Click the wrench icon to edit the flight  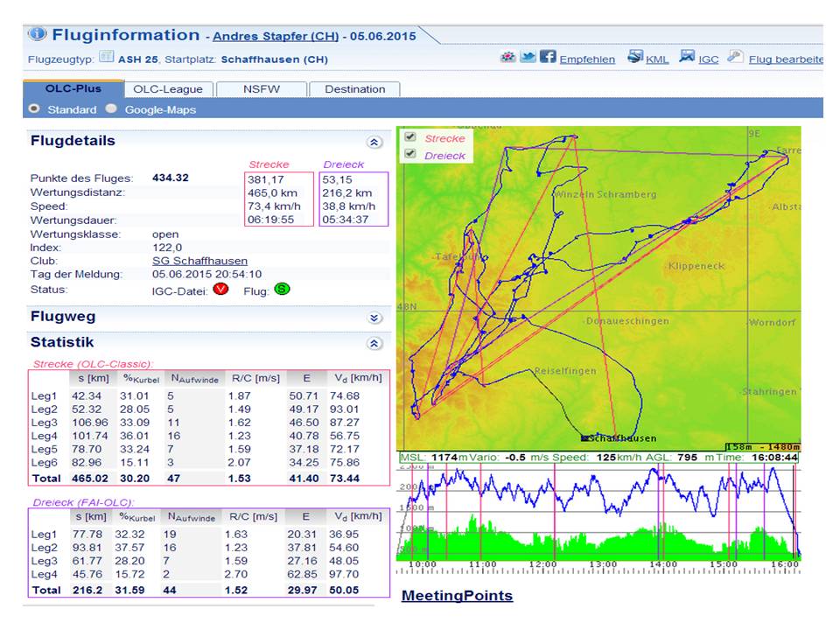click(735, 58)
